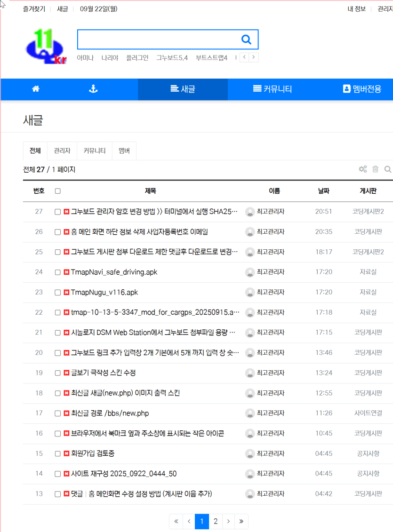
Task: Go to next page with single-right arrow
Action: (x=228, y=521)
